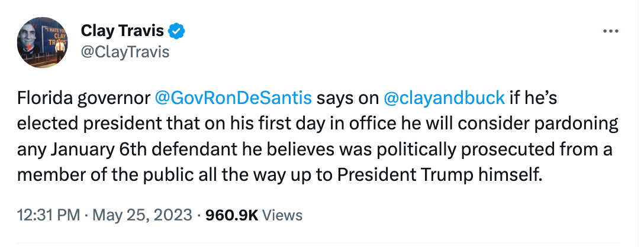This screenshot has height=247, width=644.
Task: Click the tweet text starting 'Florida governor'
Action: (84, 97)
